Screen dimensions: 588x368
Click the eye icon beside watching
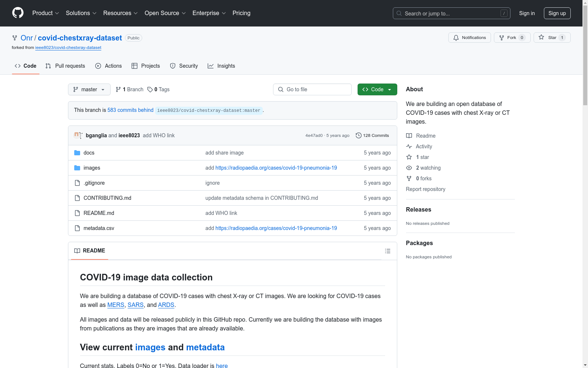409,168
